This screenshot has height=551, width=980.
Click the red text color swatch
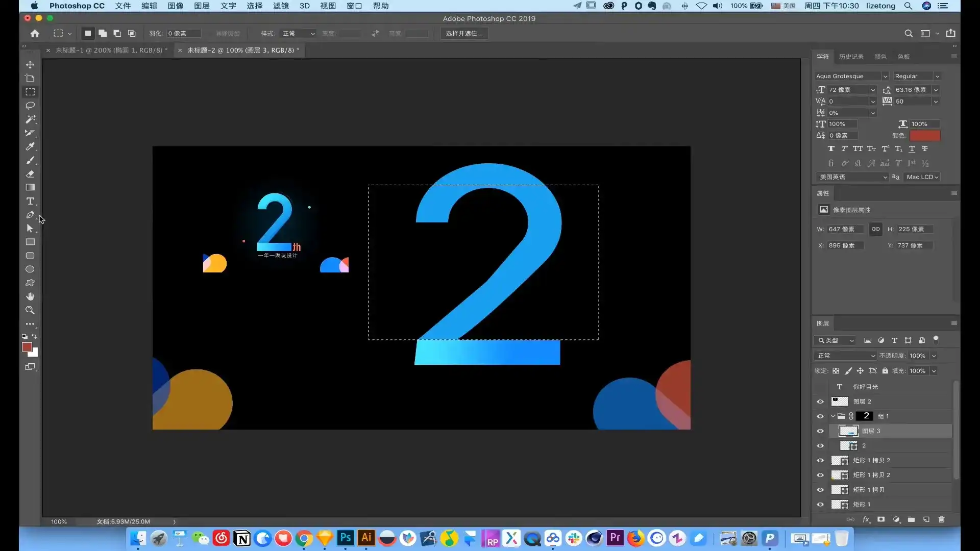[x=924, y=135]
